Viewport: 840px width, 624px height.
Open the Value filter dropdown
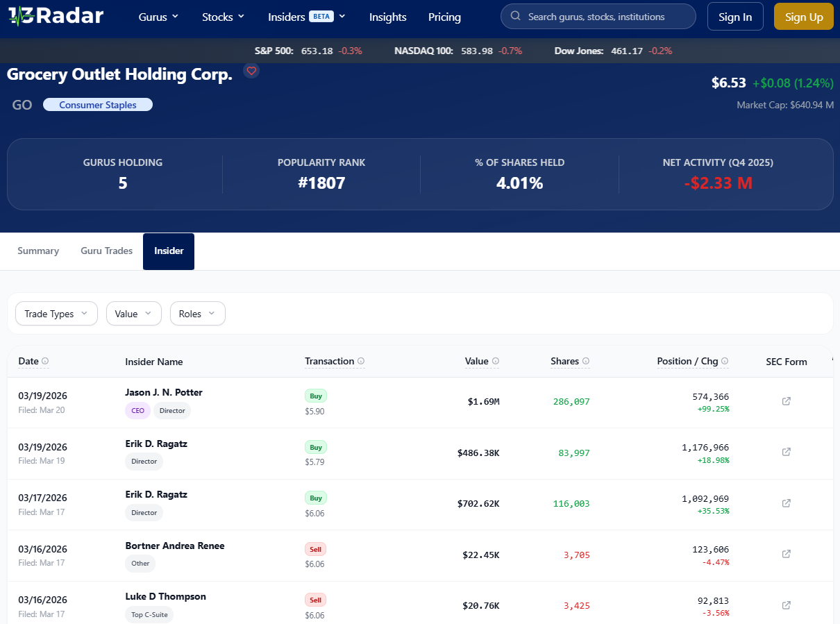[x=134, y=314]
